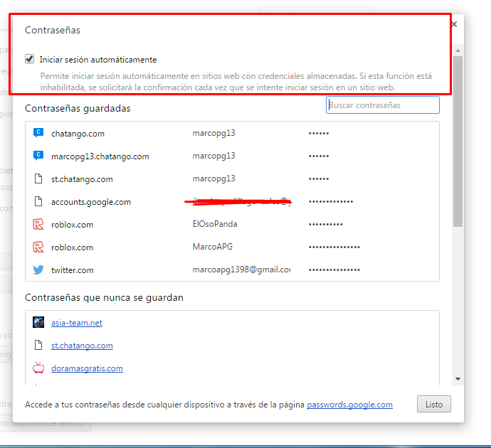
Task: Open the doramasgratis.com link
Action: [87, 368]
